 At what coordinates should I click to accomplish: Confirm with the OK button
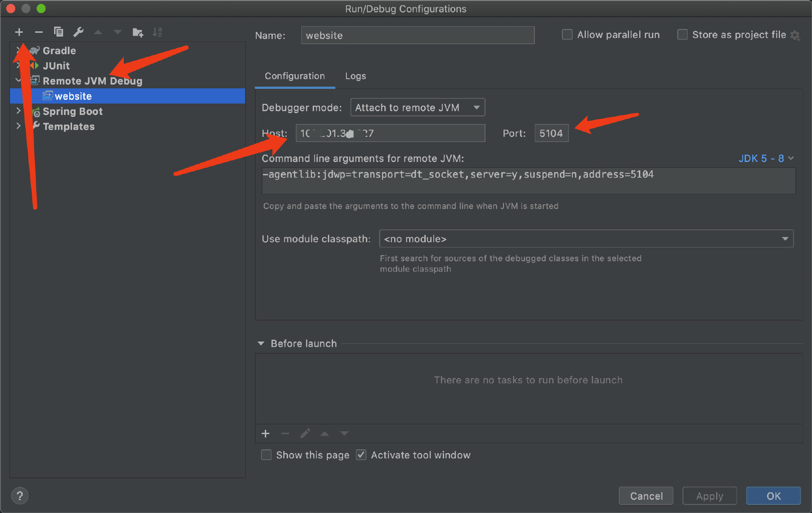pos(773,496)
